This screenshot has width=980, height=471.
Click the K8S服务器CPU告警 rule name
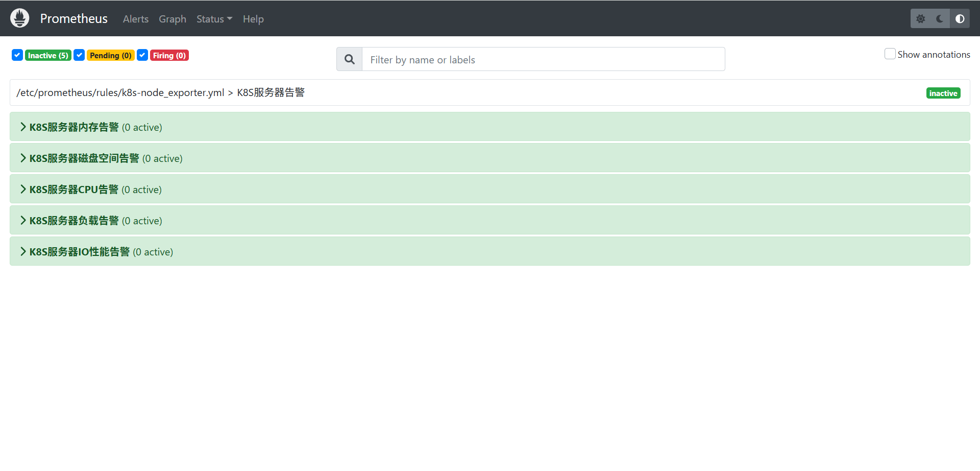[74, 190]
